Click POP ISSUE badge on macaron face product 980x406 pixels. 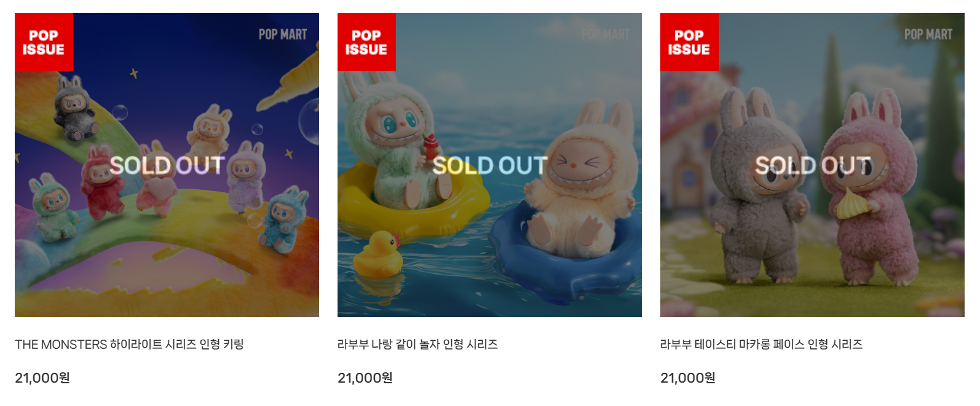click(689, 42)
